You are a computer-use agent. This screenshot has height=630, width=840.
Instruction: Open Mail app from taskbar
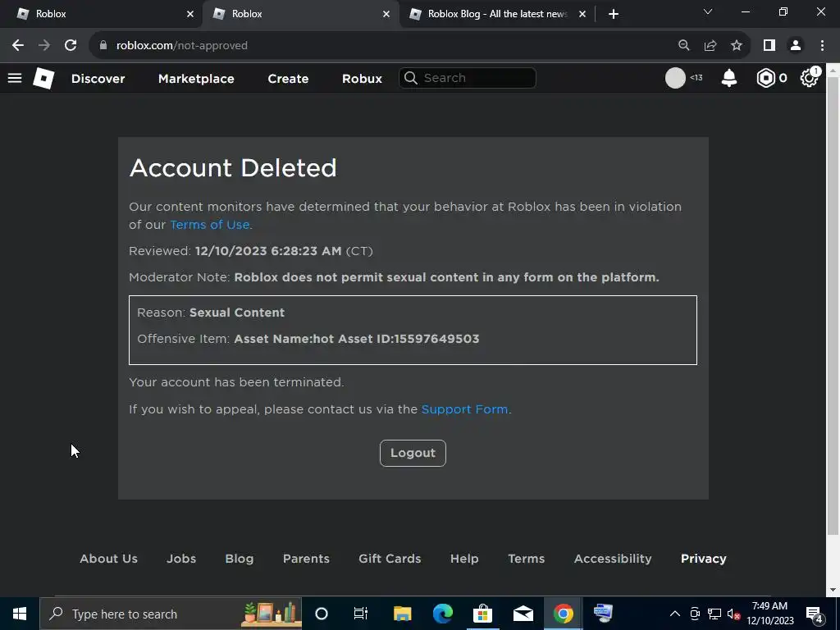coord(523,614)
